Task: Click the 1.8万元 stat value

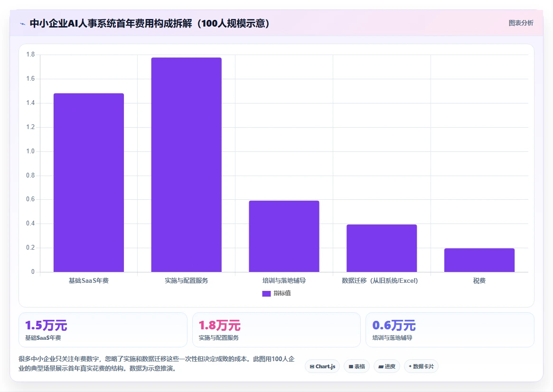Action: (219, 325)
